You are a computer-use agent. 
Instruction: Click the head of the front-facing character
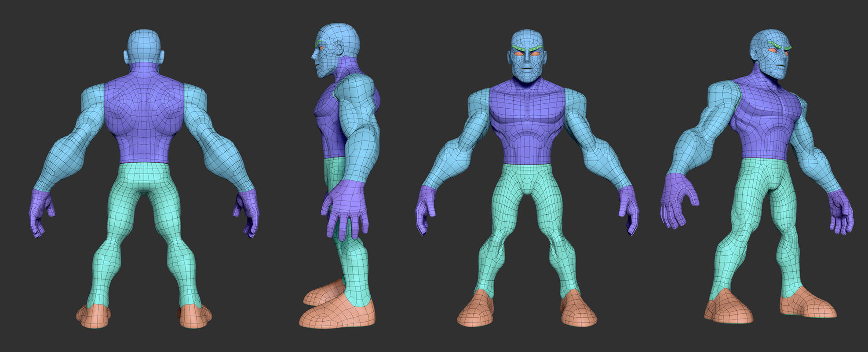527,56
